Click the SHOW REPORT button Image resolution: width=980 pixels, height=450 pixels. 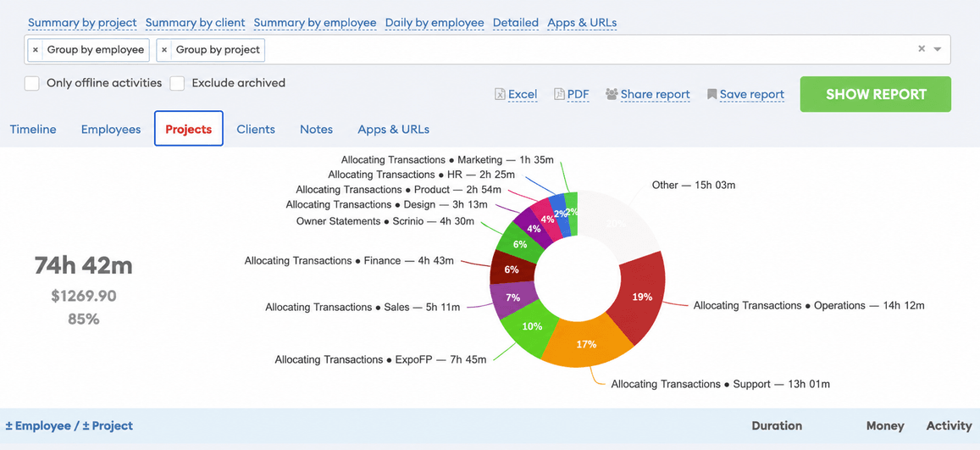[x=876, y=94]
